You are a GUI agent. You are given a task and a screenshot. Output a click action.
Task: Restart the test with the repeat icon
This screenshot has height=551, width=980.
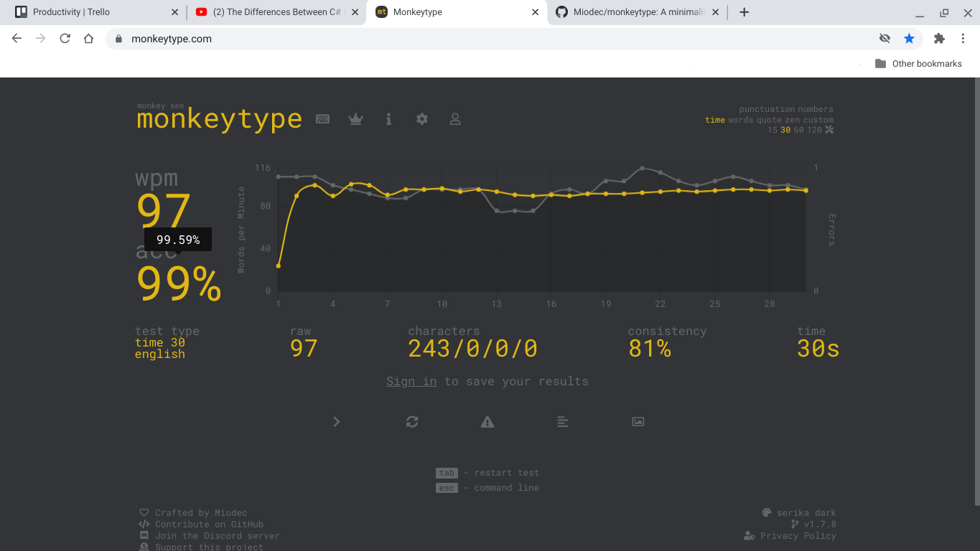pos(411,422)
